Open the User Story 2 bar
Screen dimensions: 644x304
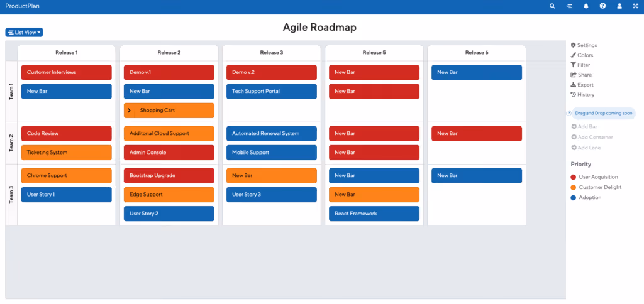coord(169,214)
